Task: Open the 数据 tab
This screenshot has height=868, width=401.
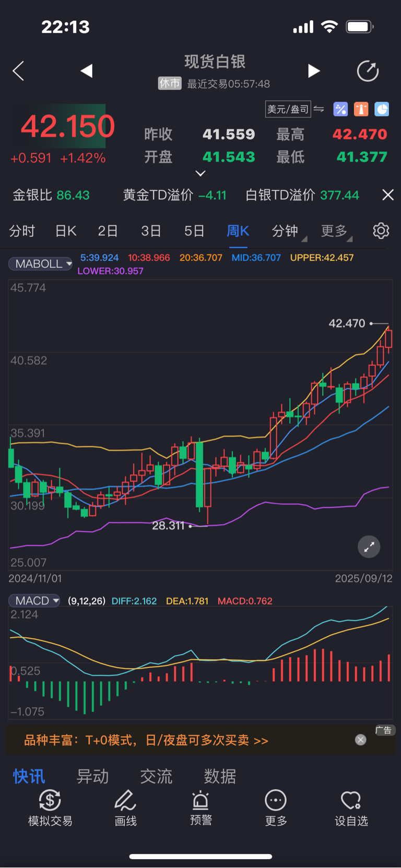Action: 220,776
